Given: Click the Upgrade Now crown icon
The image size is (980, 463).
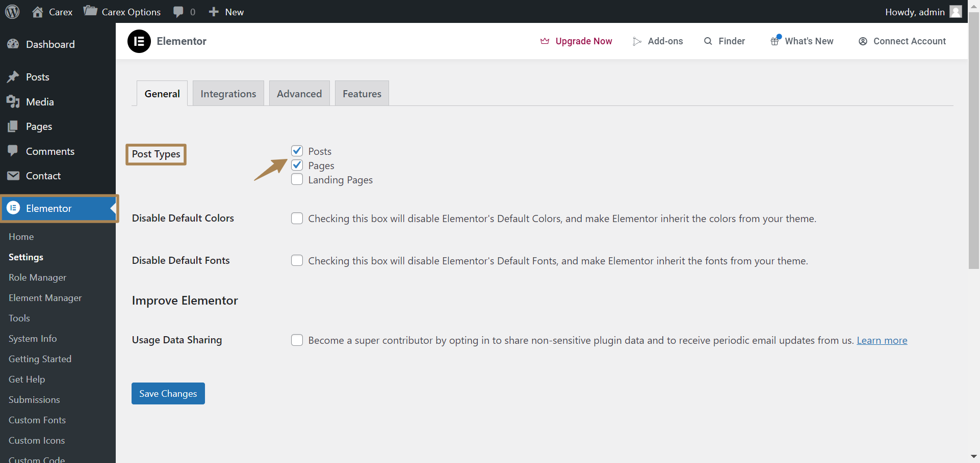Looking at the screenshot, I should (545, 41).
